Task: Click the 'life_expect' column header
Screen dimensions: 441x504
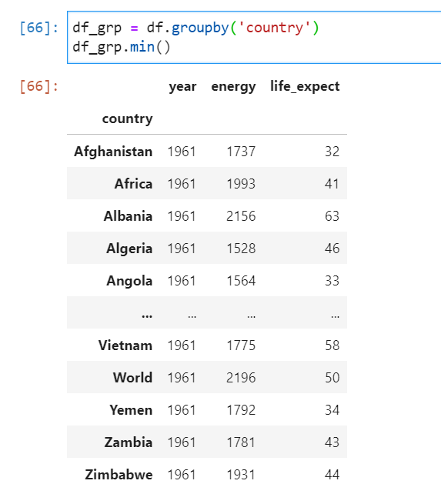Action: [x=305, y=86]
